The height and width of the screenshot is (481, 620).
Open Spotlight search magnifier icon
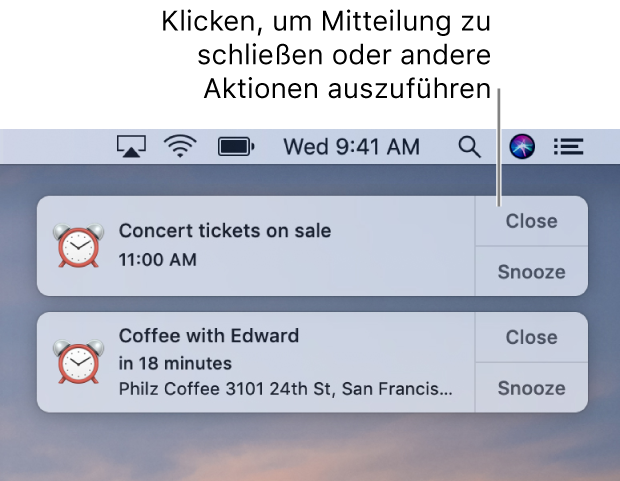(x=470, y=147)
